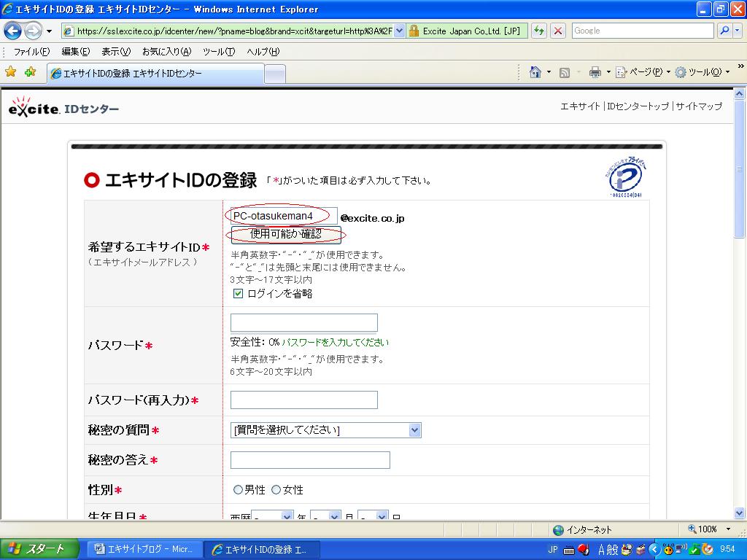Open the お気に入り(A) menu
Viewport: 747px width, 560px height.
[x=166, y=52]
